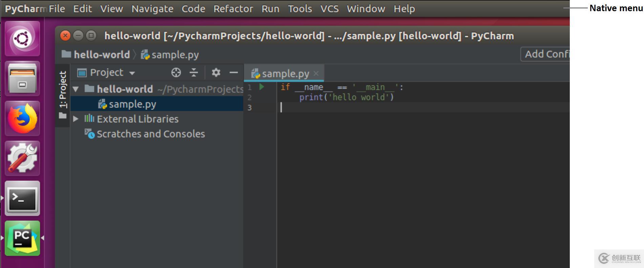
Task: Launch the Files manager from the dock
Action: pyautogui.click(x=22, y=79)
